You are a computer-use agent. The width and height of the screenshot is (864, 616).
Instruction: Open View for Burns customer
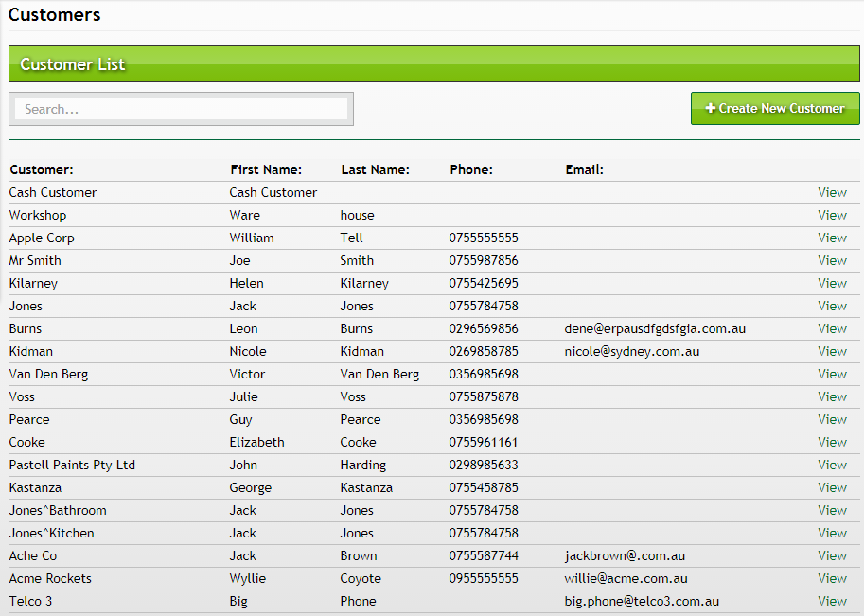pos(832,328)
